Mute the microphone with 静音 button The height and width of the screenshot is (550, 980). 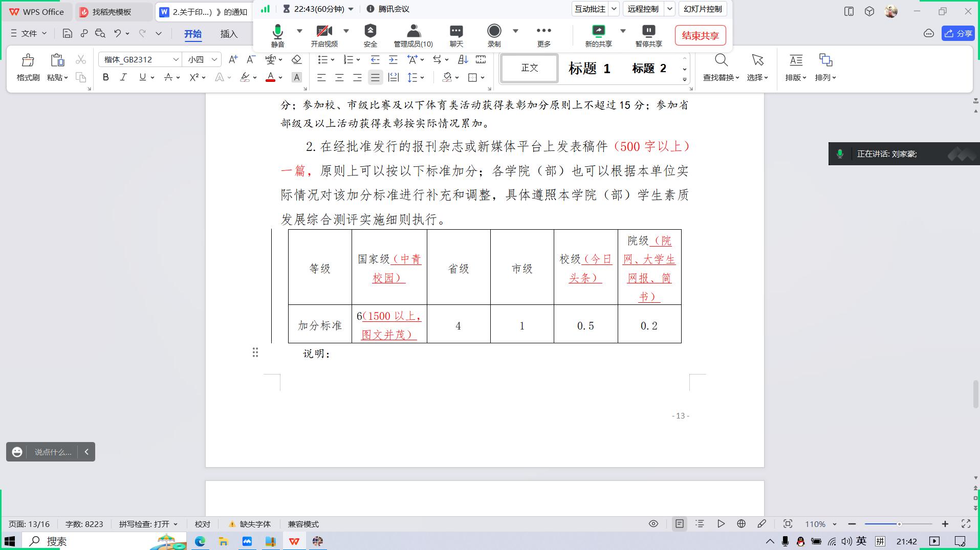coord(278,32)
